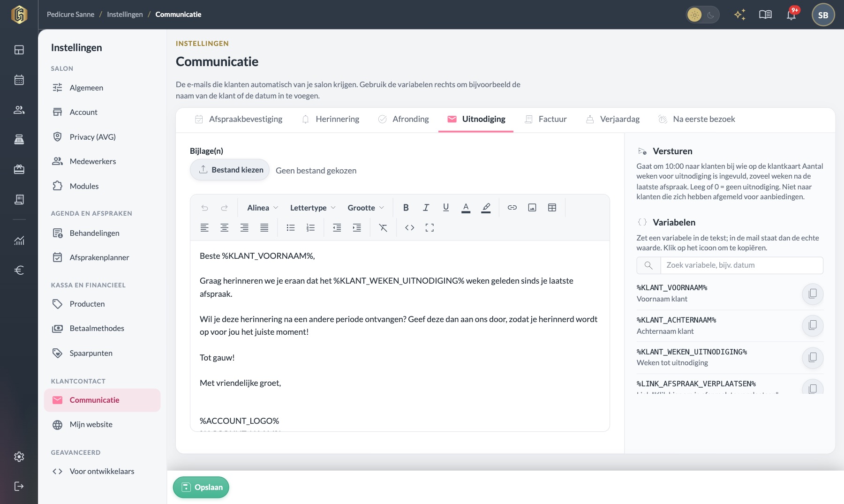Choose a highlight color in the toolbar
The height and width of the screenshot is (504, 844).
coord(486,208)
